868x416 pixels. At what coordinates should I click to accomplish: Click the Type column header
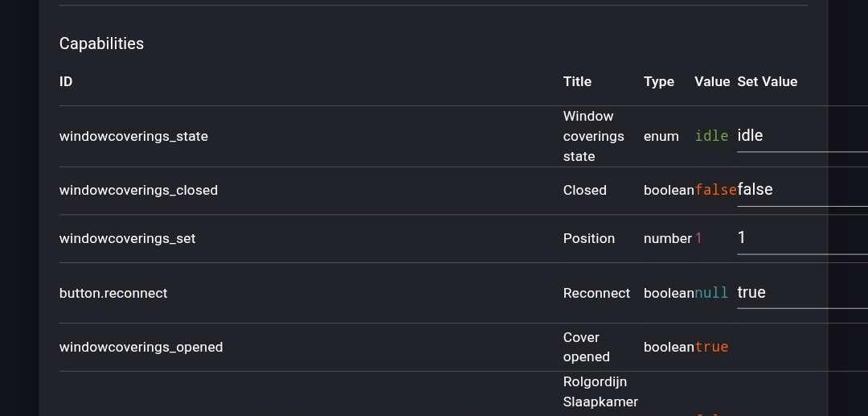tap(659, 81)
